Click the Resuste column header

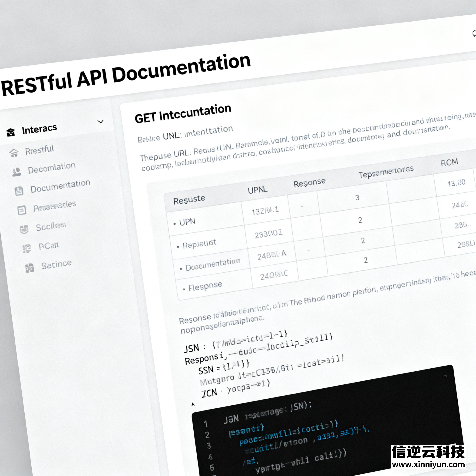coord(189,200)
